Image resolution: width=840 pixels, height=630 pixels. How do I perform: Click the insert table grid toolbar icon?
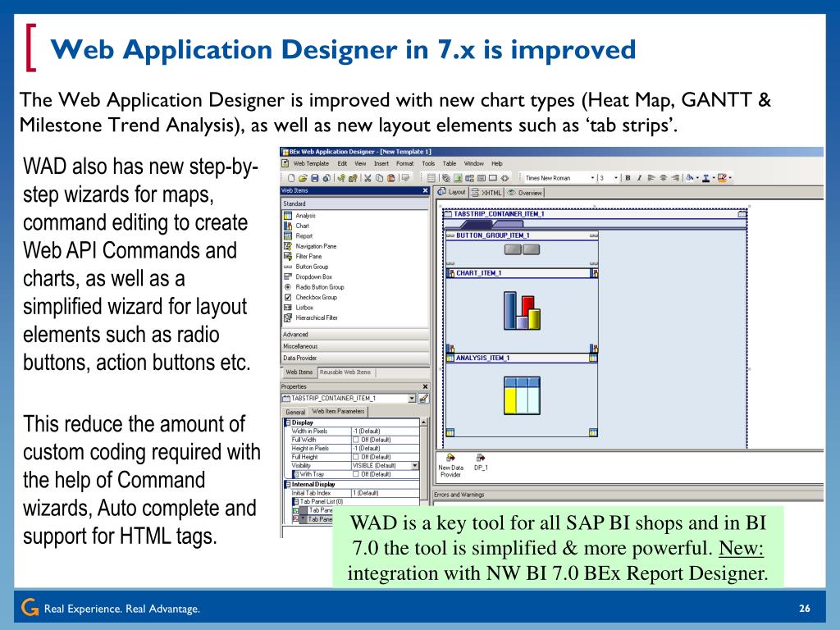pos(431,178)
